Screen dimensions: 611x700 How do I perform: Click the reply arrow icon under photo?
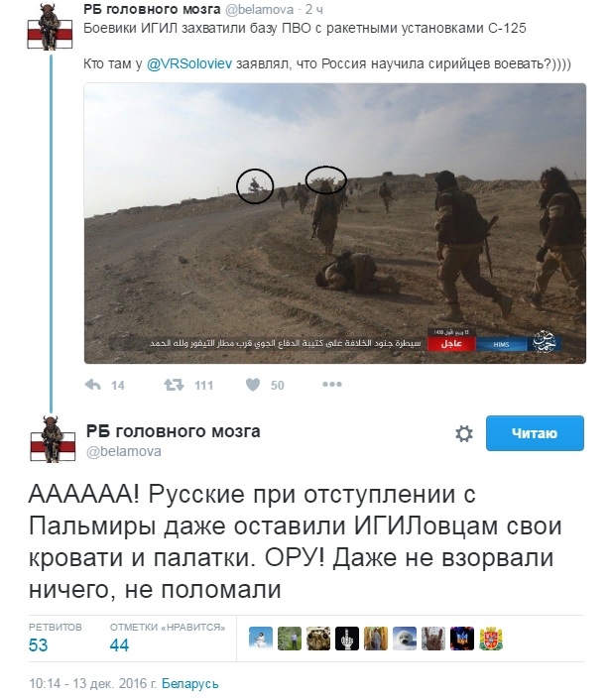coord(93,385)
